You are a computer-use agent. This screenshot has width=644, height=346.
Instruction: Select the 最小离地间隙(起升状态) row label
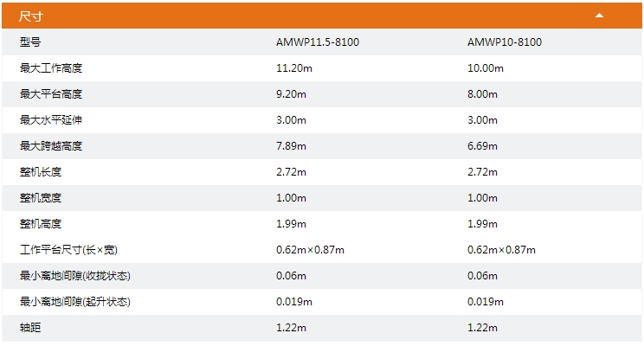(x=75, y=301)
